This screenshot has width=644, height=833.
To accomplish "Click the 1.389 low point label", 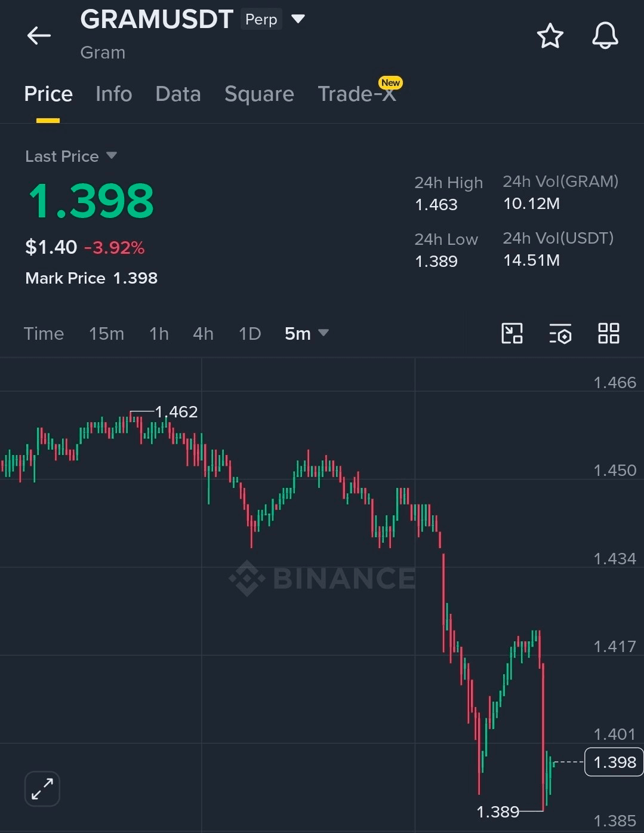I will pos(497,812).
